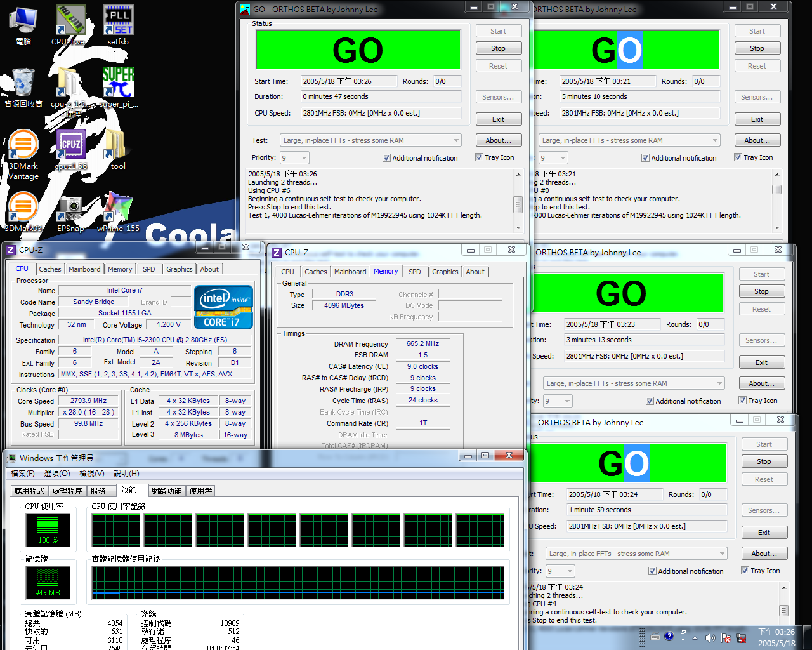Toggle Tray Icon in top-right ORTHOS window
The image size is (812, 650).
[738, 157]
